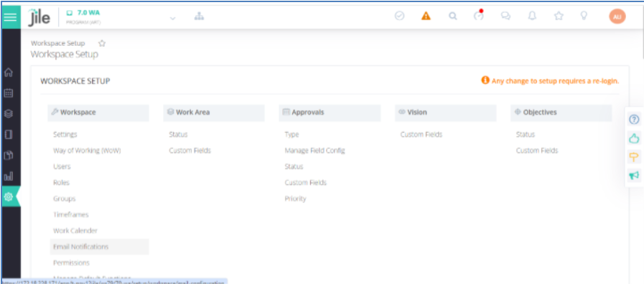
Task: Click the Jile logo
Action: 39,17
